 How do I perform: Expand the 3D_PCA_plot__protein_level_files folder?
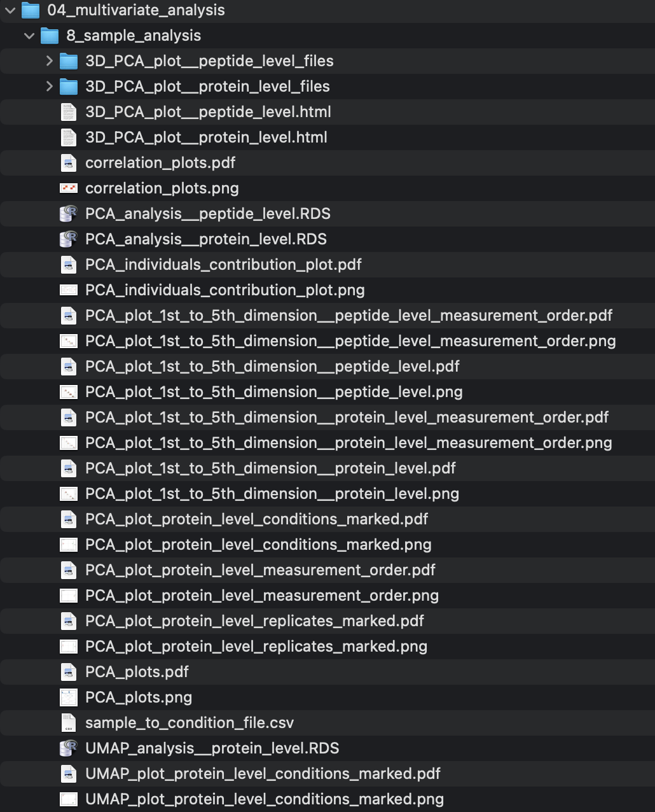49,87
